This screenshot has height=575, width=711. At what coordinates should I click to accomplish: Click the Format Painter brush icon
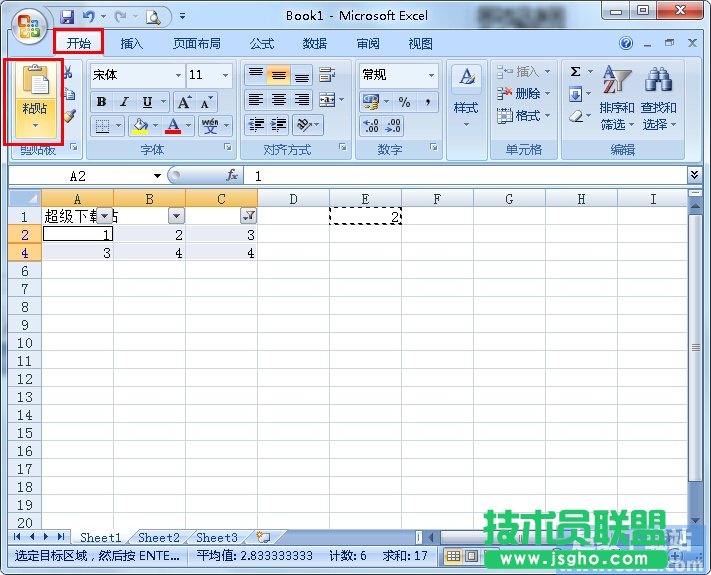69,116
